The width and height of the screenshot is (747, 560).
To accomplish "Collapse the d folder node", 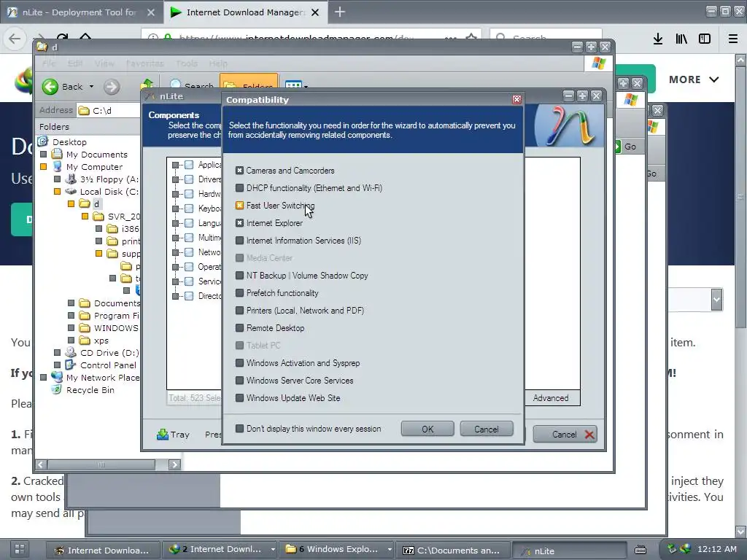I will click(x=71, y=204).
